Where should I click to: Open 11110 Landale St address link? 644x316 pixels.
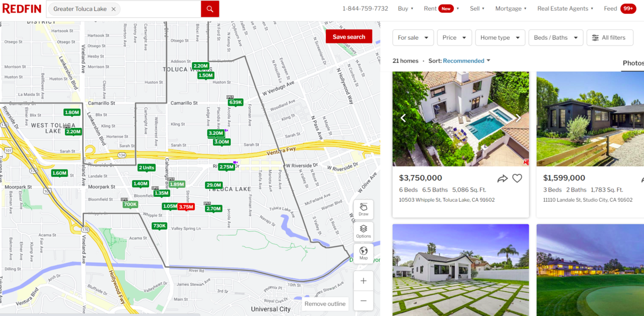point(588,200)
